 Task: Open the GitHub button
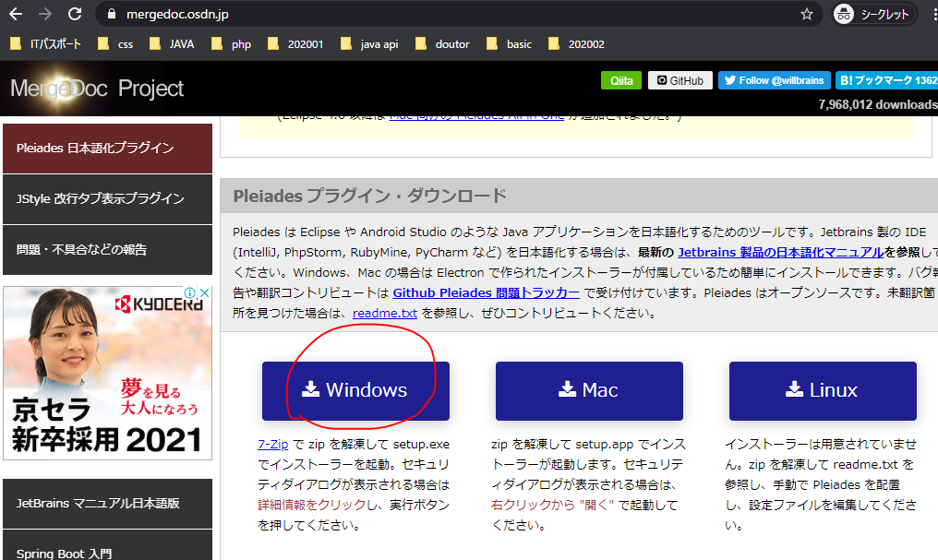(x=680, y=80)
